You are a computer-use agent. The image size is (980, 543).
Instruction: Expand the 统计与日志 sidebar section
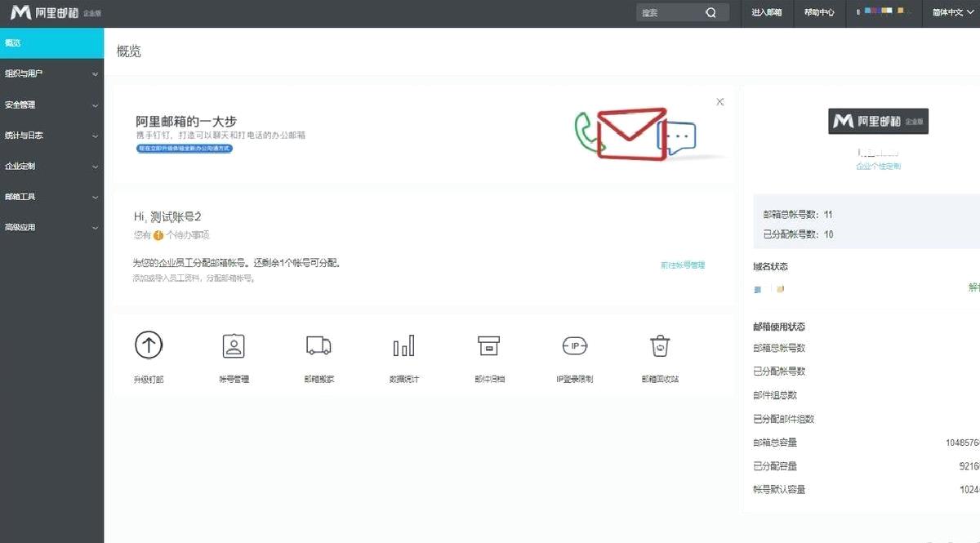pos(51,136)
